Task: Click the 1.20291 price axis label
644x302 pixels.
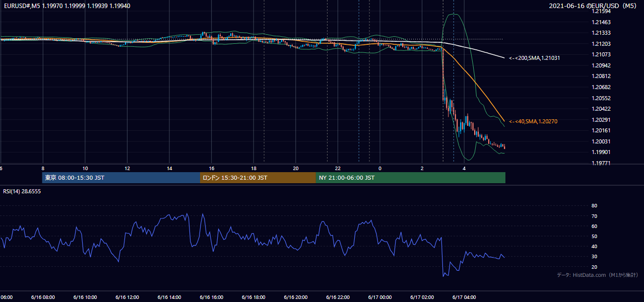Action: pos(601,120)
